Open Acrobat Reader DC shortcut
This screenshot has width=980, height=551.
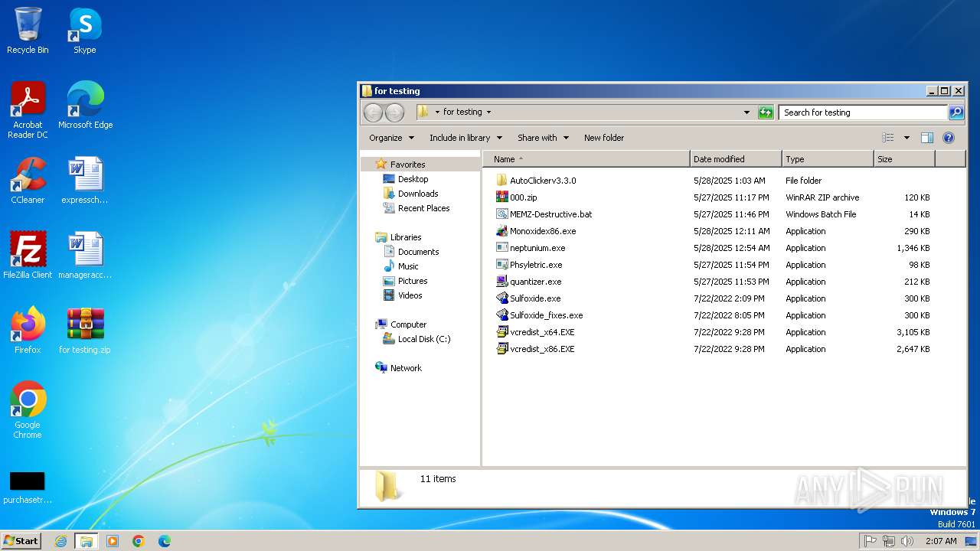[x=28, y=110]
